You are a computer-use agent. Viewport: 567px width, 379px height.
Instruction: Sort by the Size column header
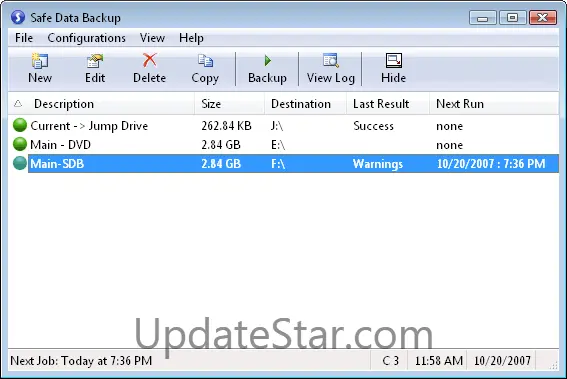[x=229, y=104]
